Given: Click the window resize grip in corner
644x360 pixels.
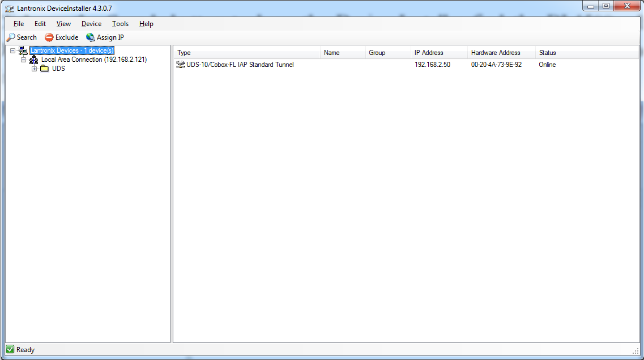Looking at the screenshot, I should pos(636,350).
